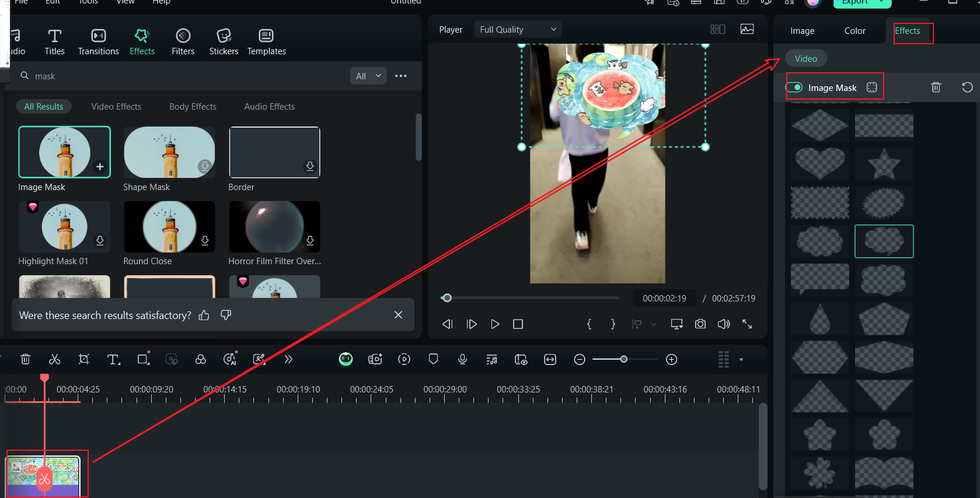Open the All filter dropdown
The height and width of the screenshot is (498, 980).
[x=368, y=76]
